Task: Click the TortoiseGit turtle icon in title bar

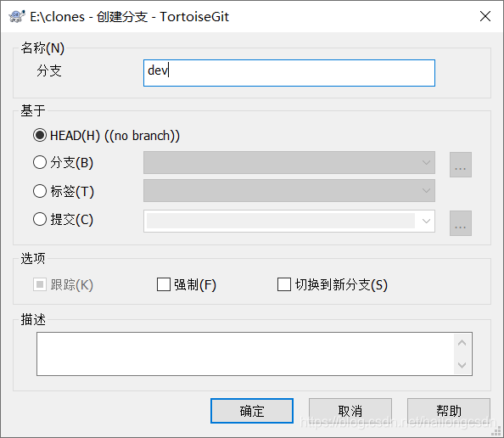Action: tap(17, 16)
